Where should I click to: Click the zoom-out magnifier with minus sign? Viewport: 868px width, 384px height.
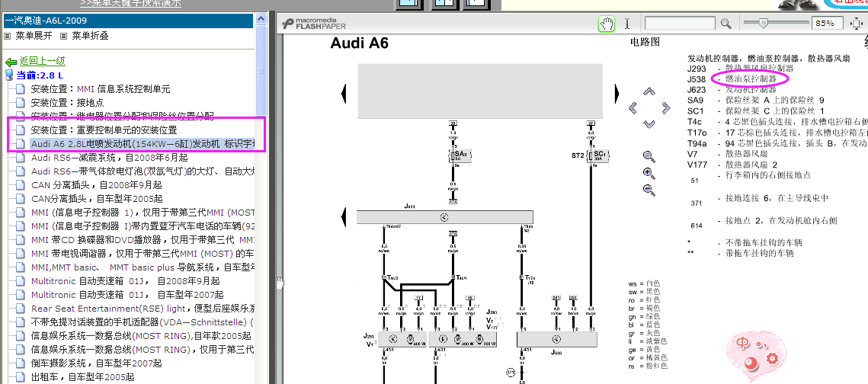coord(650,190)
